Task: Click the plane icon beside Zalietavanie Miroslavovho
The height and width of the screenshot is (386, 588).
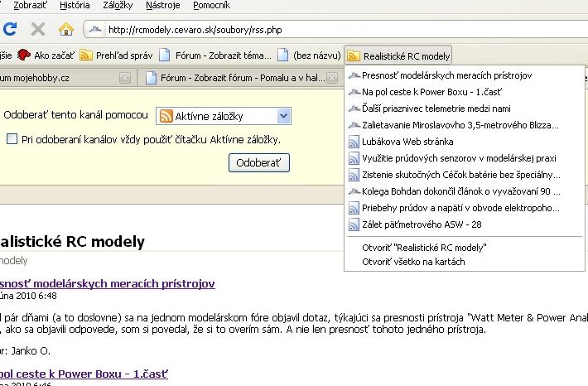Action: [x=354, y=125]
